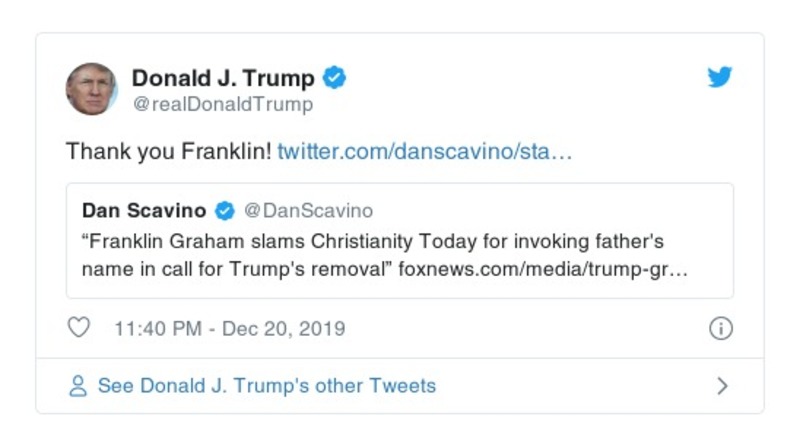Click verified badge beside Donald J. Trump
Viewport: 800px width, 445px height.
click(x=335, y=78)
